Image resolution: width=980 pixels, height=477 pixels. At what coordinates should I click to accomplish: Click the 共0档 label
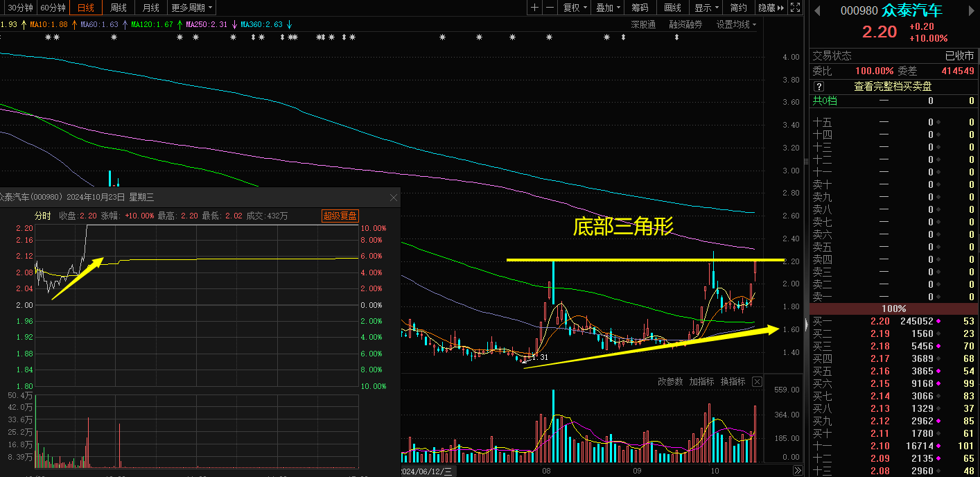(x=825, y=101)
